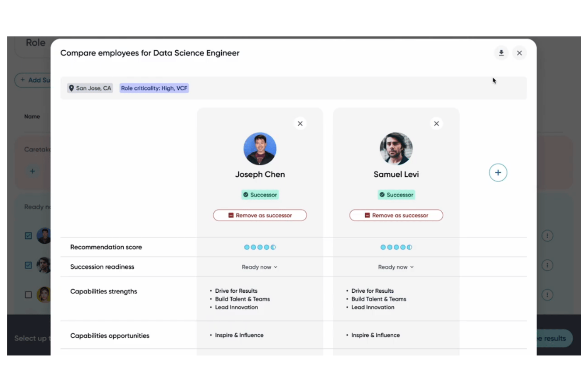Add another employee with the plus circle
Viewport: 588px width, 392px height.
(498, 173)
